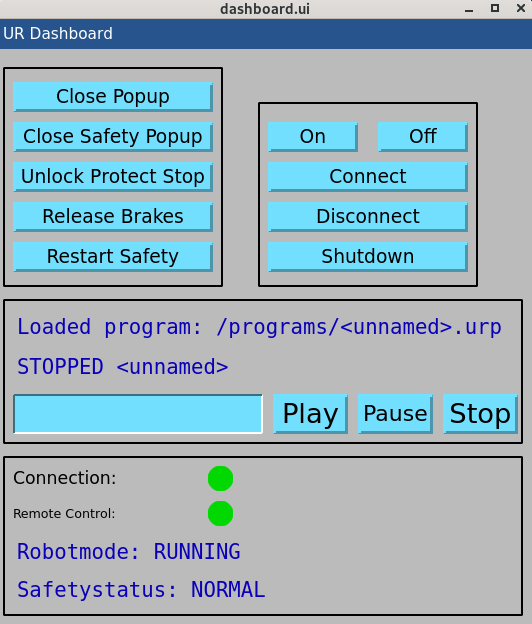Viewport: 532px width, 624px height.
Task: Click the Remote Control: label
Action: [64, 514]
